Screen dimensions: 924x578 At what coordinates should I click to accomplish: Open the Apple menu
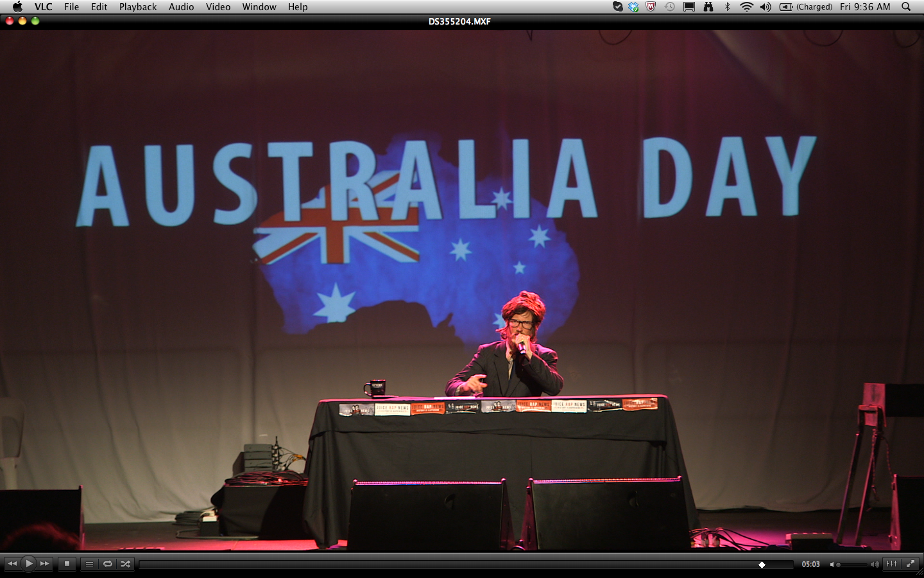pos(17,7)
